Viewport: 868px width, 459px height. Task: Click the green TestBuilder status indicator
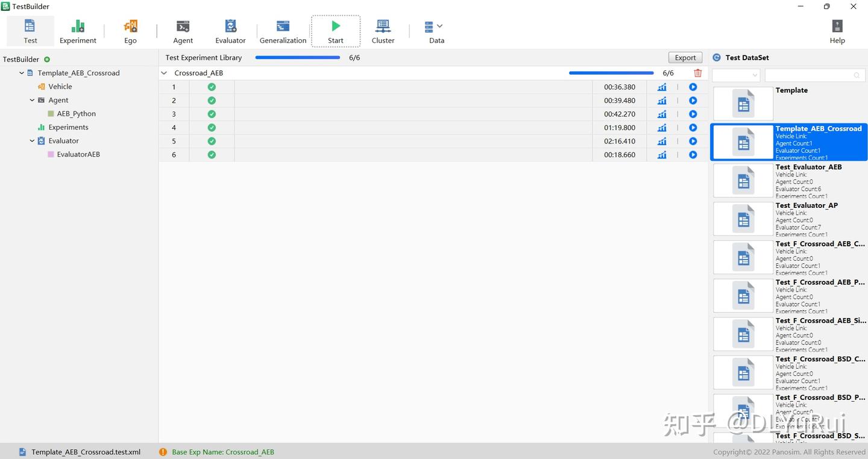(47, 59)
